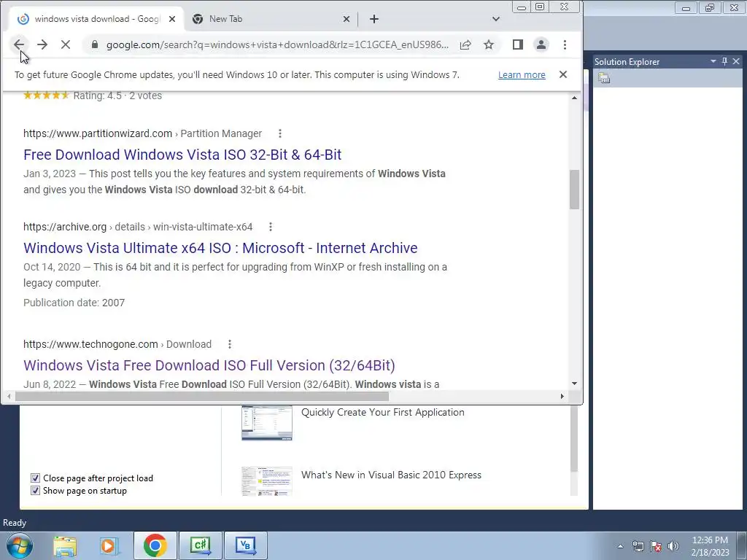Open the Action Center flag tray icon
747x560 pixels.
[x=656, y=546]
